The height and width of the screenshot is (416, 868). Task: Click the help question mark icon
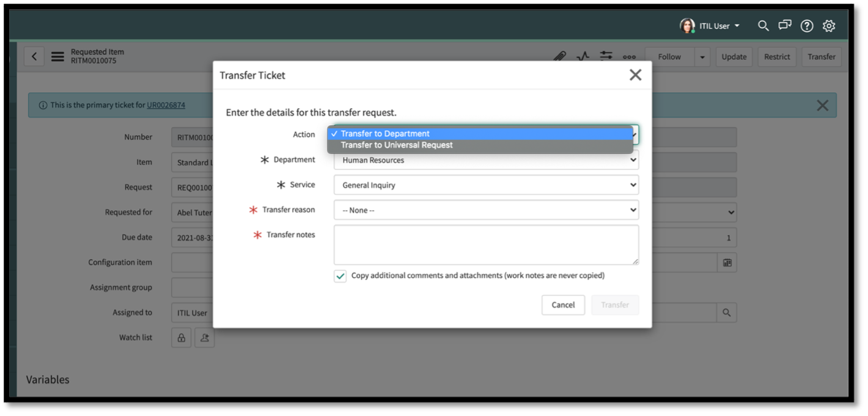pos(806,26)
